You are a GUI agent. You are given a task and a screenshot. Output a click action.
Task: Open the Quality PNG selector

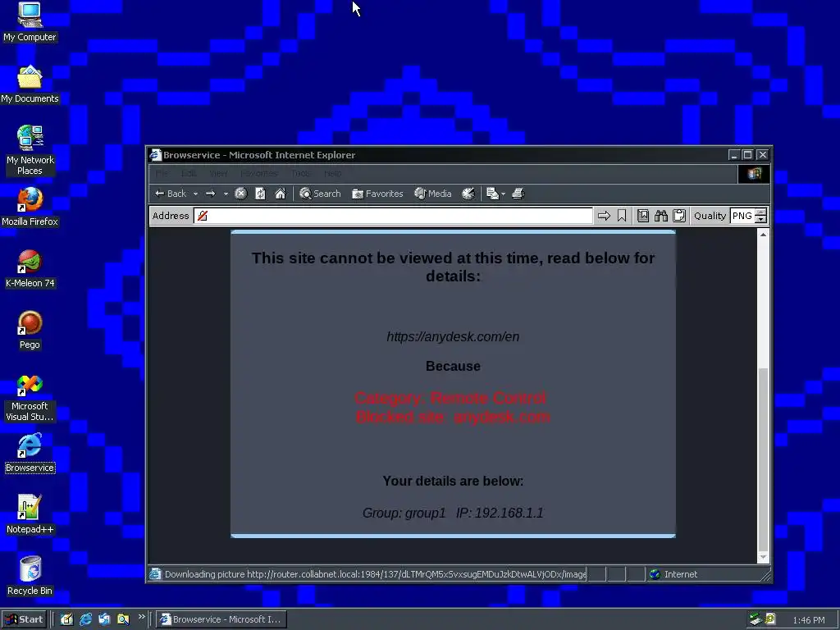point(742,216)
